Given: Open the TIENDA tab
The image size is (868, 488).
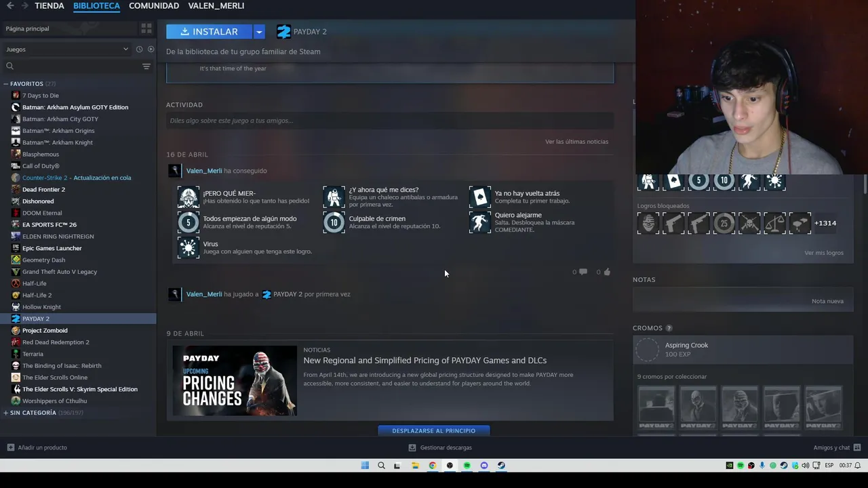Looking at the screenshot, I should coord(50,5).
